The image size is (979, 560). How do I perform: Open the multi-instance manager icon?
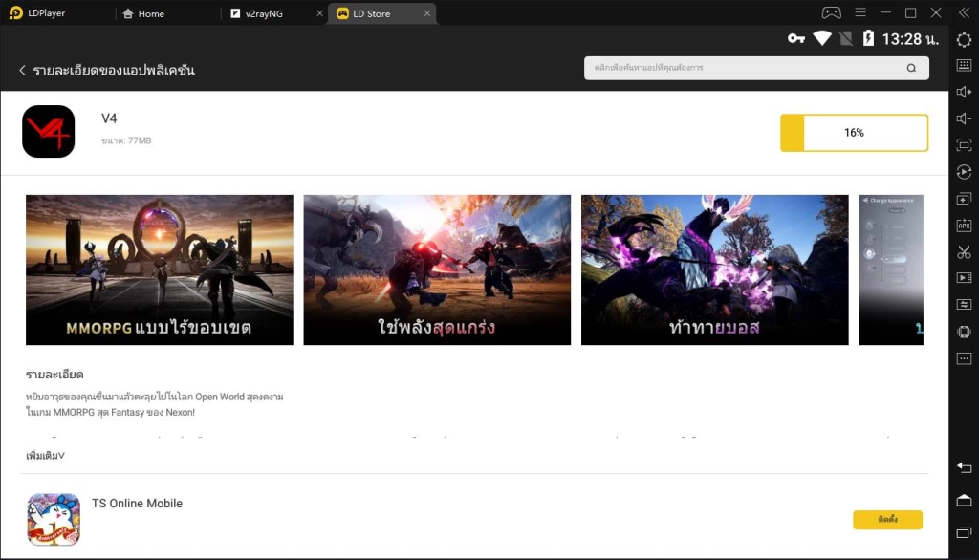(x=964, y=199)
